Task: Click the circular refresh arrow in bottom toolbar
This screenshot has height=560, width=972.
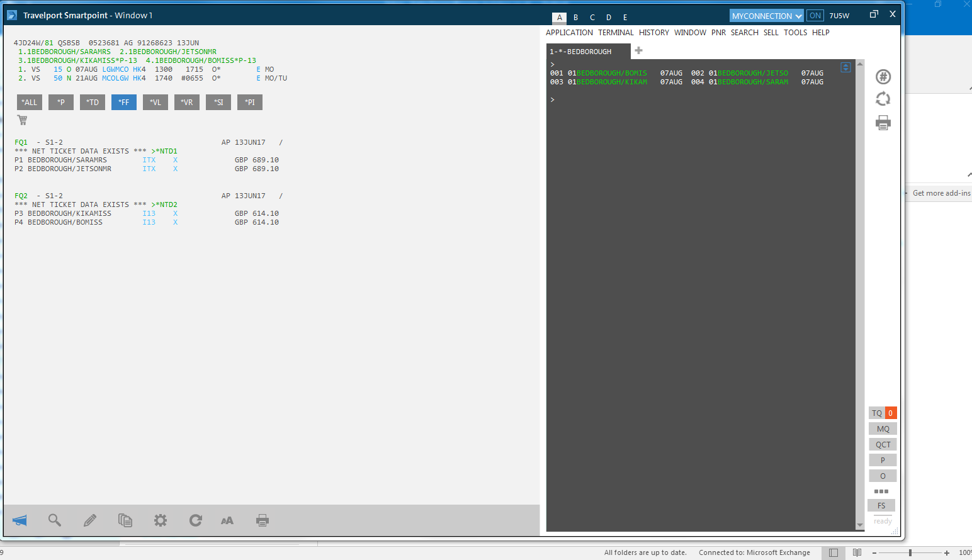Action: [x=196, y=520]
